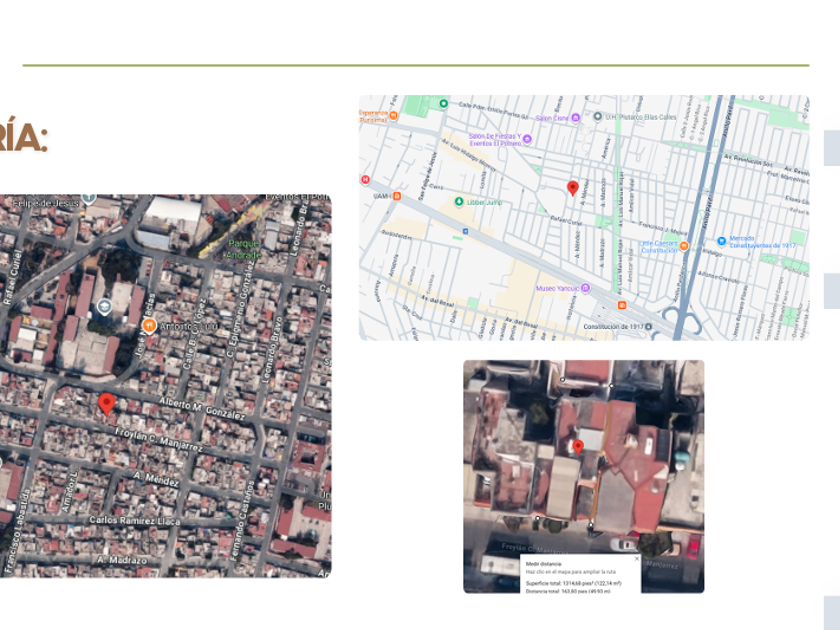This screenshot has width=840, height=630.
Task: Select the green Libber Jump marker
Action: (x=459, y=202)
